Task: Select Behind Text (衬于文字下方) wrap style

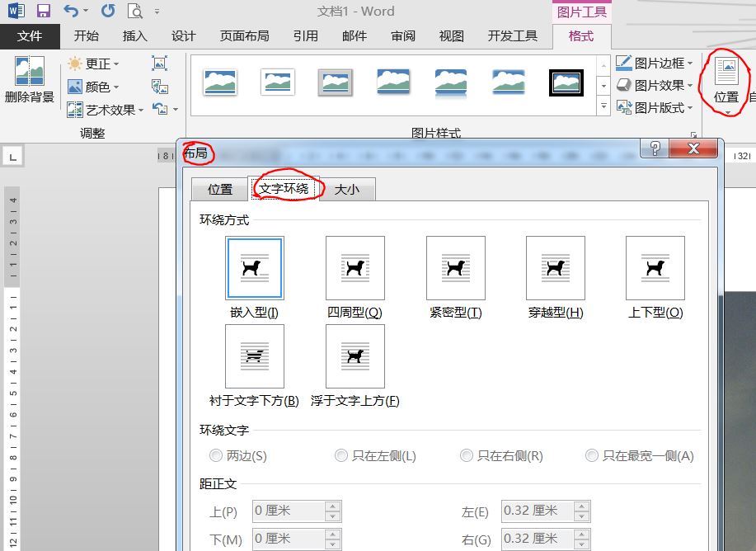Action: (x=255, y=356)
